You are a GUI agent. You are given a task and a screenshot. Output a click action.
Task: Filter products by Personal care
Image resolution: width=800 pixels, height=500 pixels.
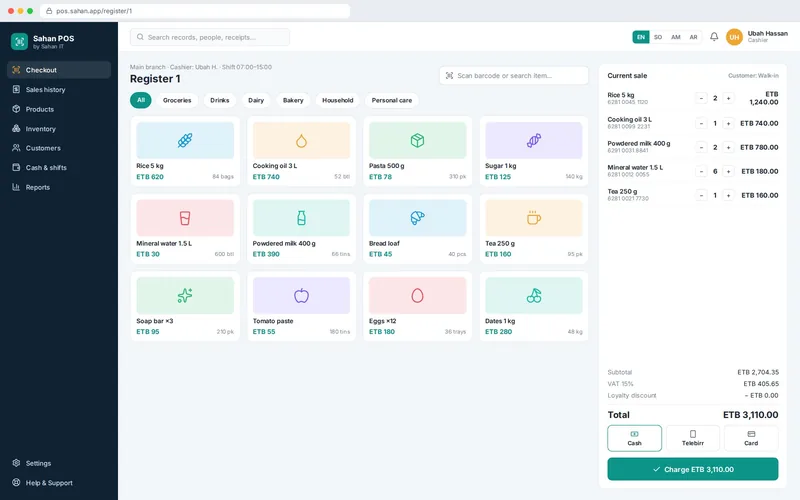[x=392, y=100]
